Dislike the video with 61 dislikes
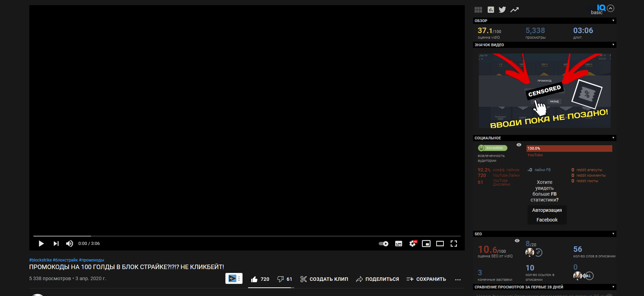Image resolution: width=644 pixels, height=296 pixels. (285, 279)
